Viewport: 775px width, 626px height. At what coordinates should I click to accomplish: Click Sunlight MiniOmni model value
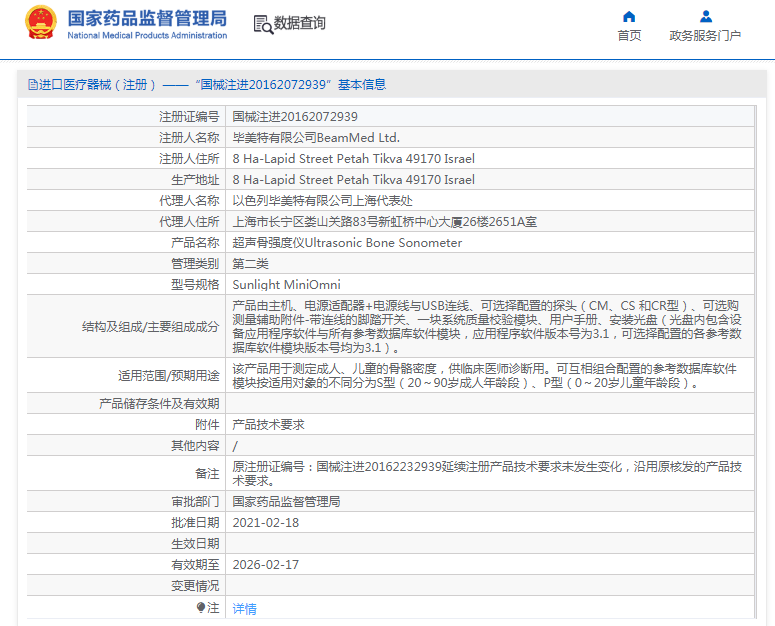pyautogui.click(x=286, y=285)
